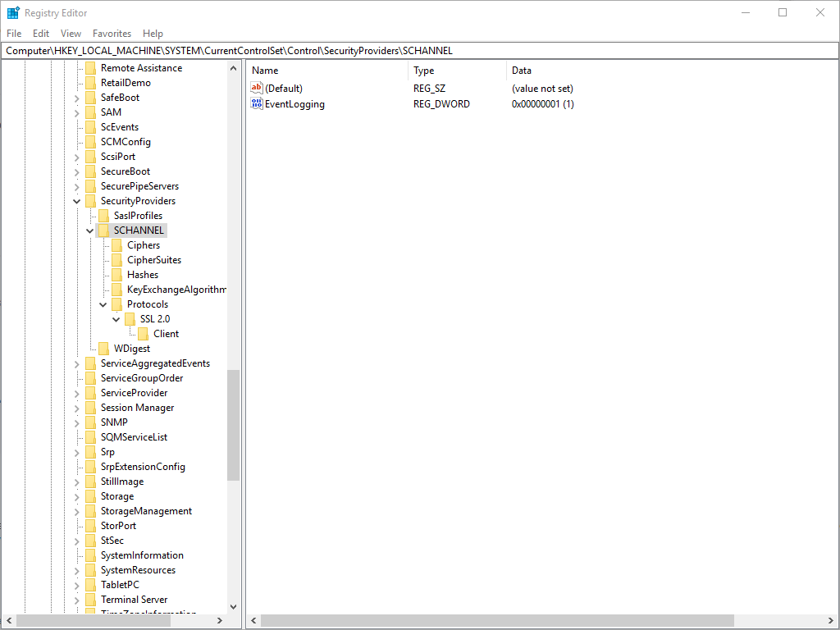Click the SCHANNEL folder icon
The height and width of the screenshot is (630, 840).
[103, 231]
